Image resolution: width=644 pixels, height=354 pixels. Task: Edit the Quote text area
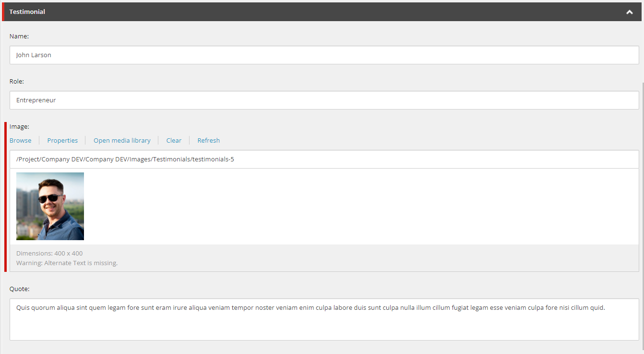click(x=324, y=319)
